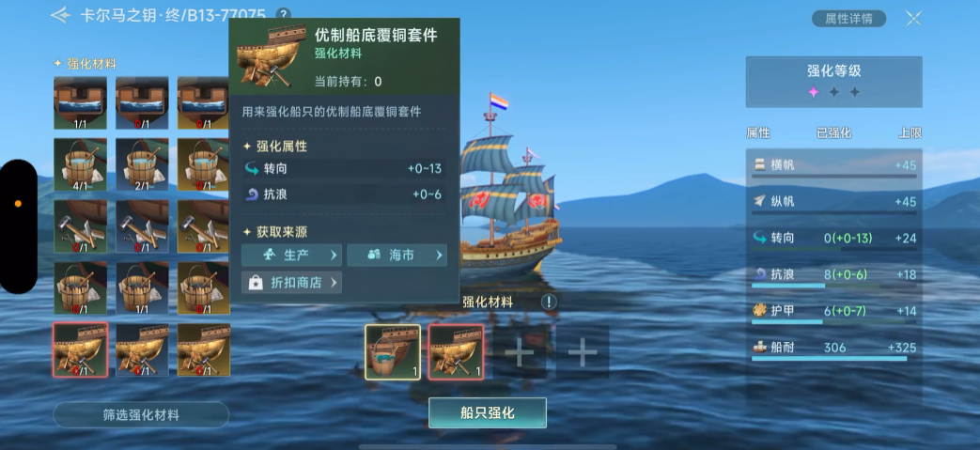This screenshot has height=450, width=980.
Task: Open the 海市 market source
Action: [x=397, y=255]
